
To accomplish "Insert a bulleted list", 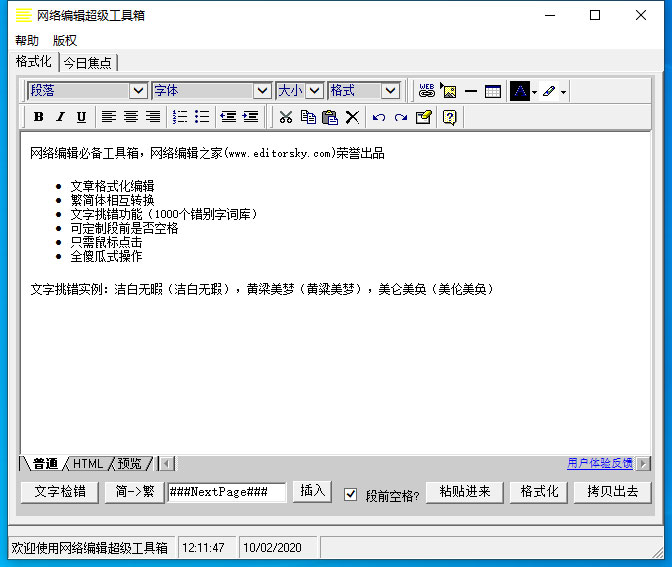I will point(202,117).
